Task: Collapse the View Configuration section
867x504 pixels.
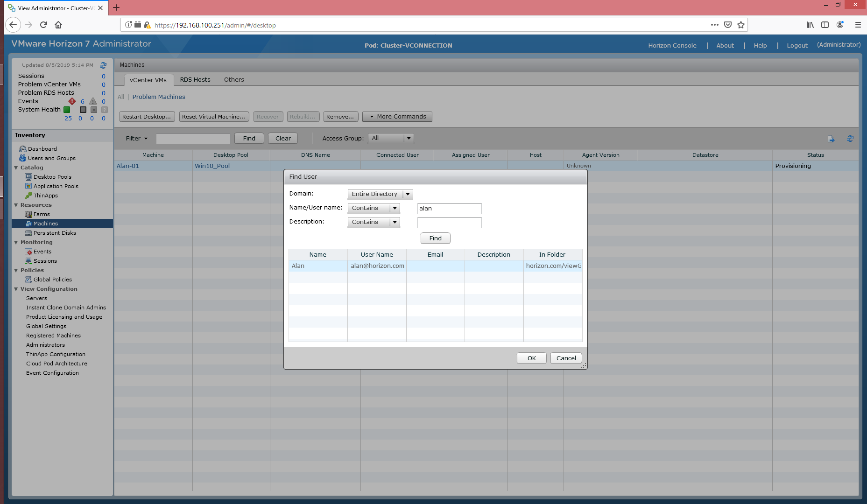Action: pyautogui.click(x=16, y=289)
